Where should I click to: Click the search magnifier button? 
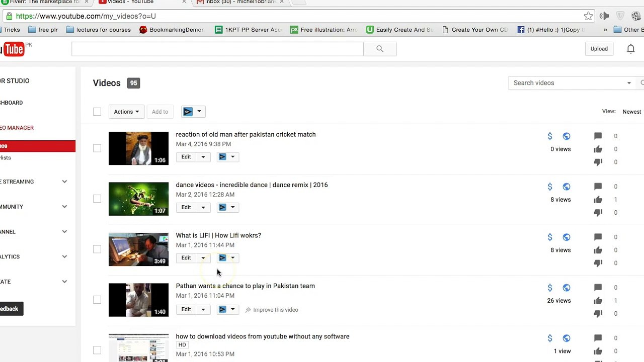point(380,49)
